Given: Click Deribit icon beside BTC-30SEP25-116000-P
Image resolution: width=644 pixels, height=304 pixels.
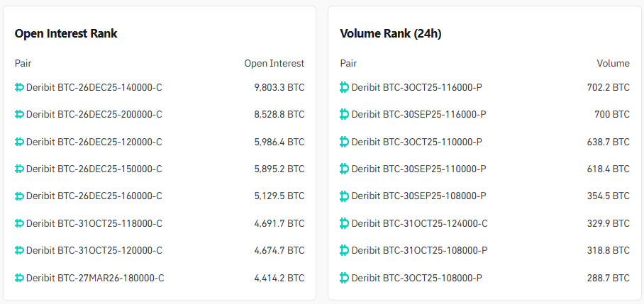Looking at the screenshot, I should 345,115.
